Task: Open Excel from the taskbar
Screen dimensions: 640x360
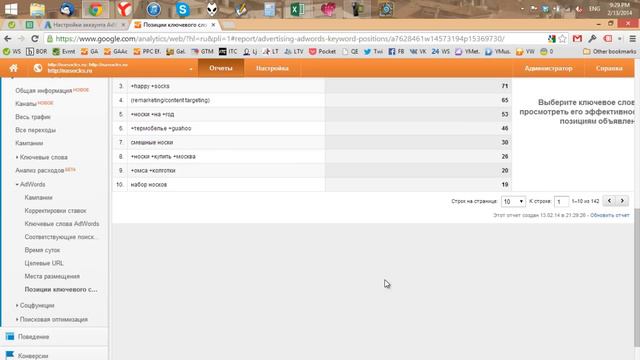Action: pos(298,9)
